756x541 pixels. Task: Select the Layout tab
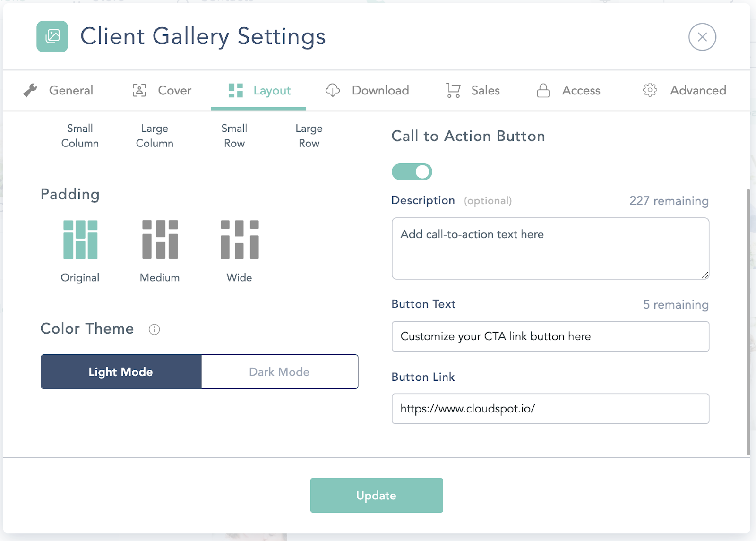258,90
